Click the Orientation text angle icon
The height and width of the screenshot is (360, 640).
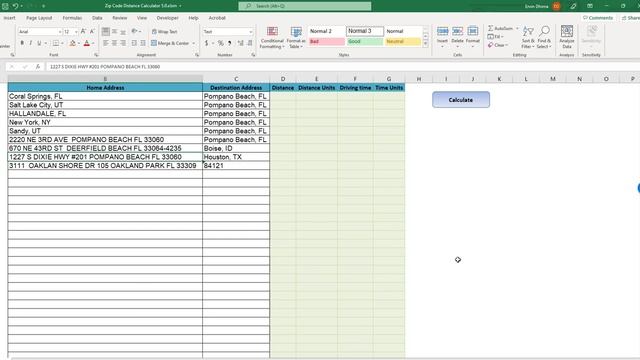(x=134, y=31)
